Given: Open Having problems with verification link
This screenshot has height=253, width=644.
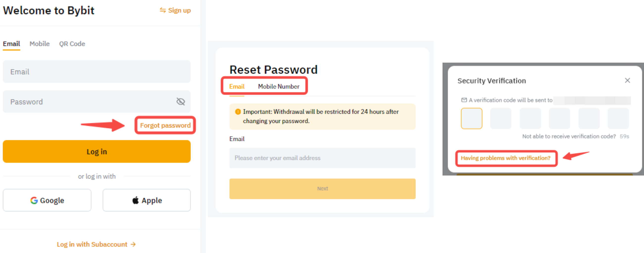Looking at the screenshot, I should tap(505, 158).
